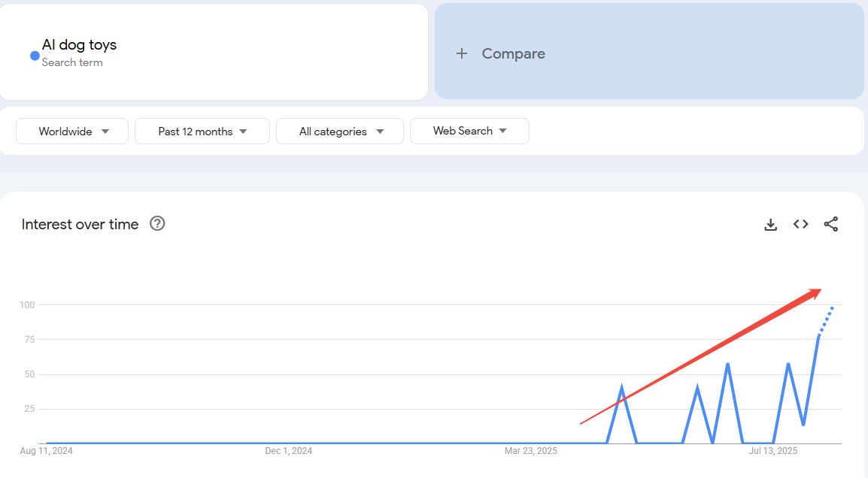Click the Dec 1, 2024 axis label

pyautogui.click(x=288, y=451)
